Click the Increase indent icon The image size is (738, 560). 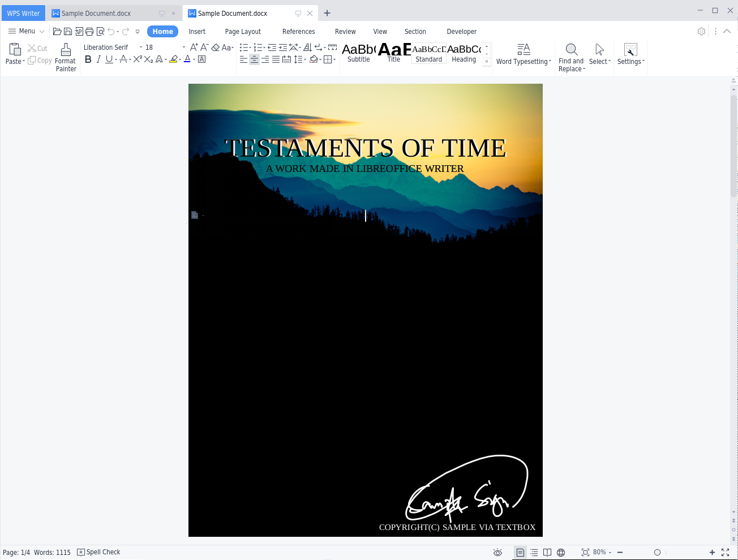tap(283, 48)
